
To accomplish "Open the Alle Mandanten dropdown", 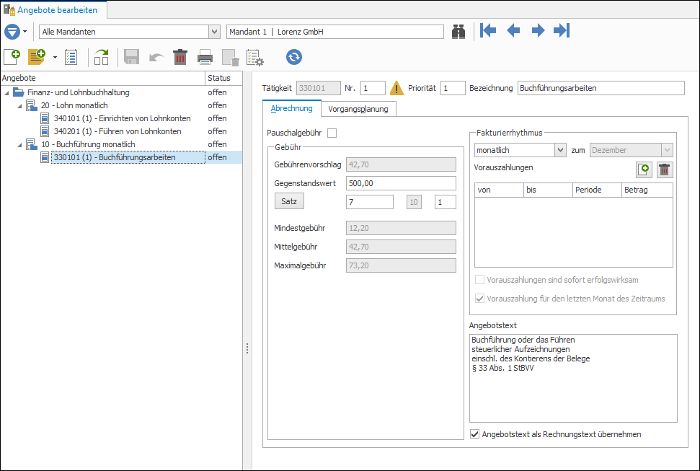I will (x=214, y=32).
